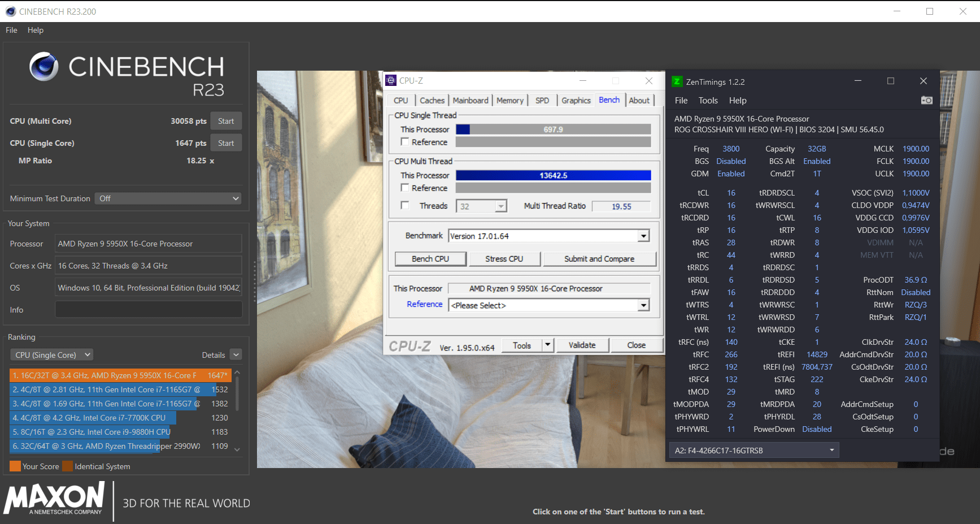The height and width of the screenshot is (524, 980).
Task: Open the Benchmark version dropdown
Action: coord(549,236)
